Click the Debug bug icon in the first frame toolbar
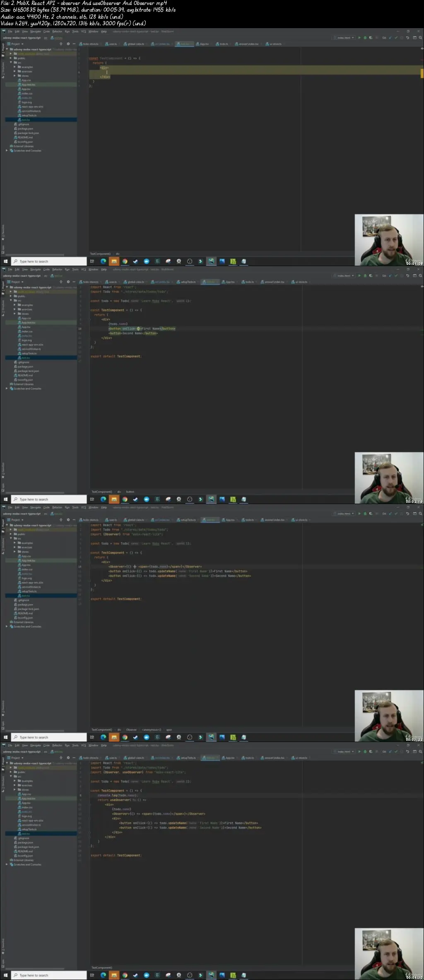The width and height of the screenshot is (424, 980). click(x=365, y=38)
